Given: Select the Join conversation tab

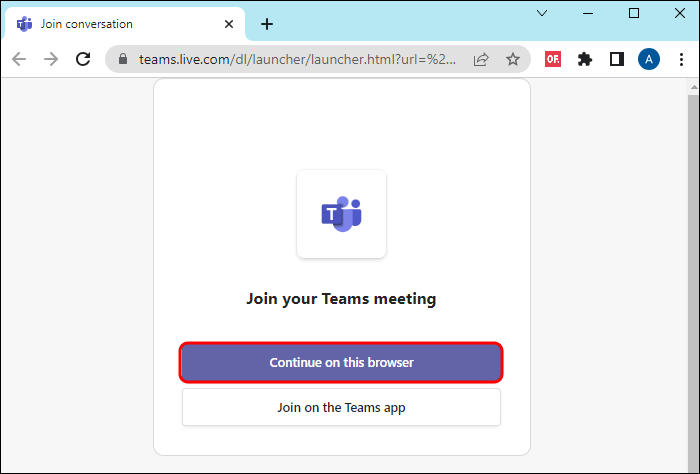Looking at the screenshot, I should (x=110, y=24).
